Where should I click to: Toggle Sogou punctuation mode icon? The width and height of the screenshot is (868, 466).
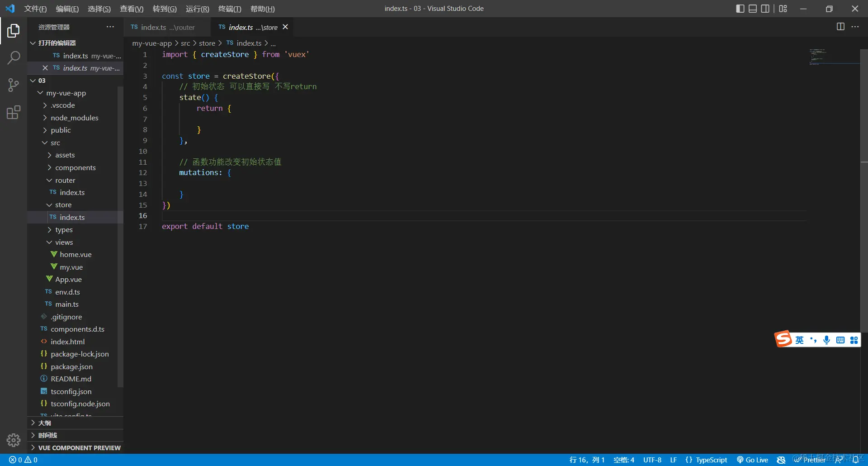point(813,340)
